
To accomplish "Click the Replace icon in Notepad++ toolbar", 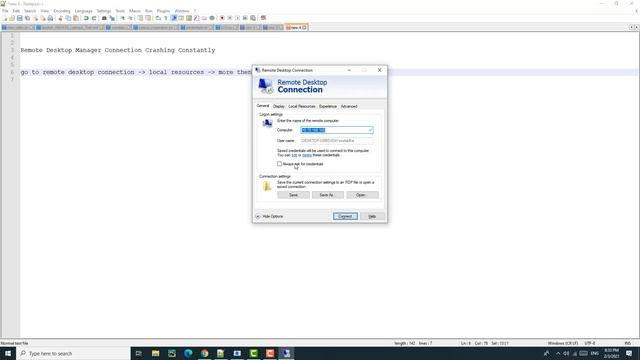I will [112, 18].
